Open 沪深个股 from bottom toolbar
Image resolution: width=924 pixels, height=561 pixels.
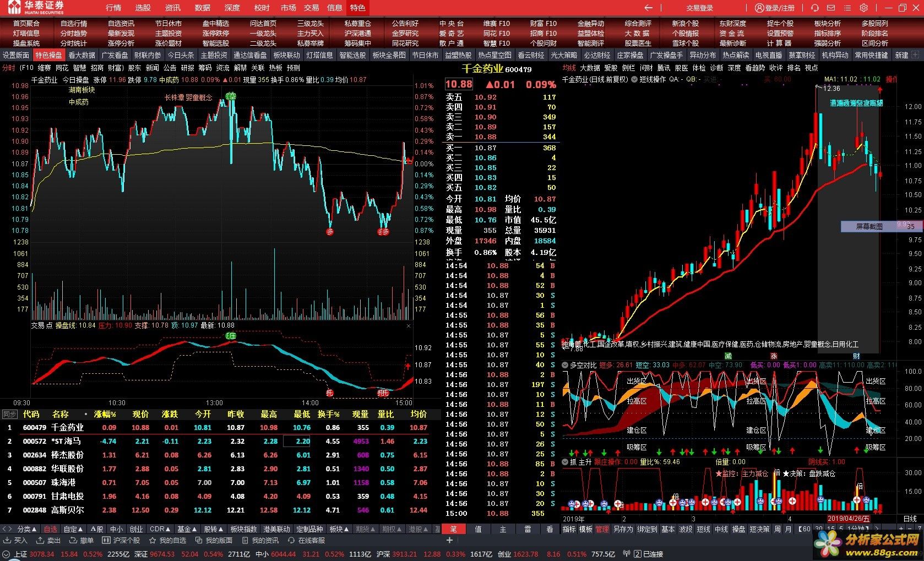(121, 541)
